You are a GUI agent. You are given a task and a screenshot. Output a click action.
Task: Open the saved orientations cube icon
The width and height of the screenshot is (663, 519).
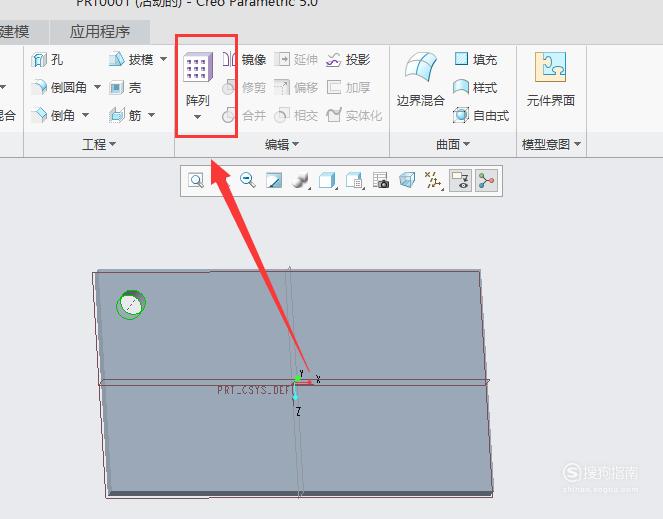point(327,181)
